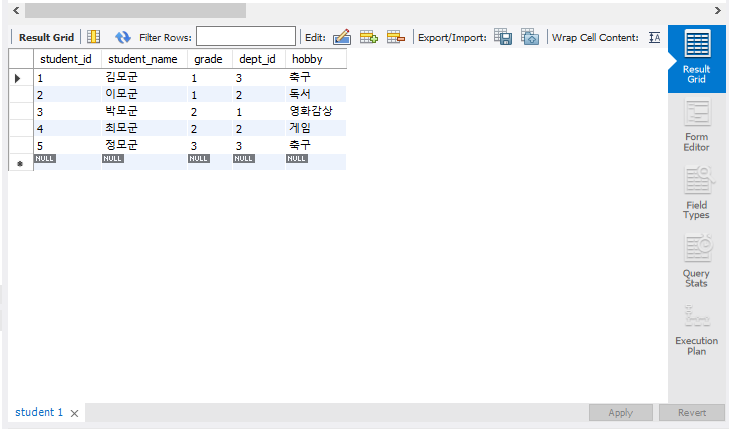The image size is (729, 429).
Task: Click the grade cell in 박모군's row
Action: (209, 112)
